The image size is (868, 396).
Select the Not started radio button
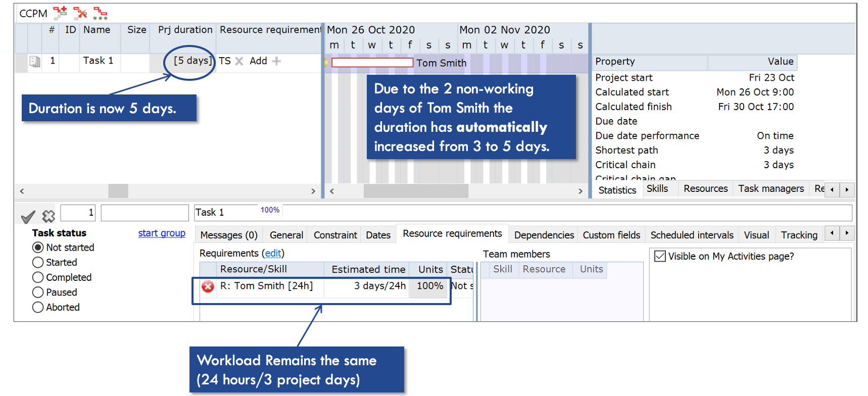38,247
